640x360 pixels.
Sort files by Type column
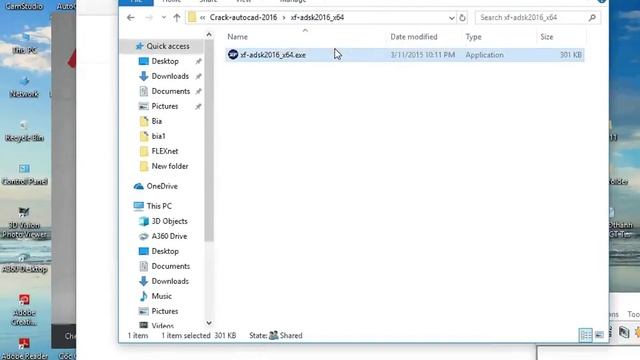click(473, 37)
